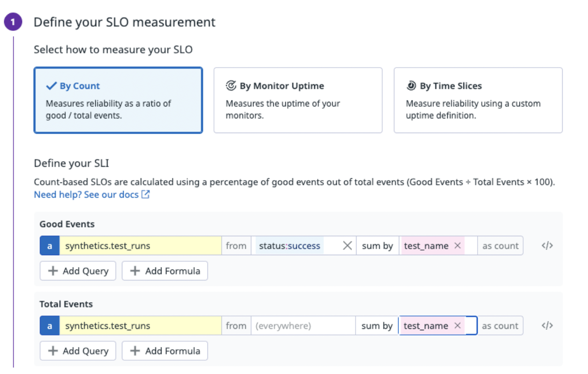Select the By Monitor Uptime measurement option
Image resolution: width=588 pixels, height=374 pixels.
(298, 100)
